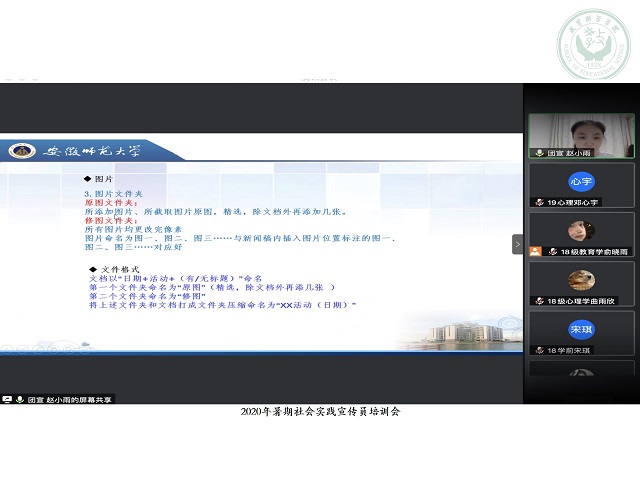Click the 文件格式 bullet heading on slide
Viewport: 640px width, 480px height.
click(118, 269)
